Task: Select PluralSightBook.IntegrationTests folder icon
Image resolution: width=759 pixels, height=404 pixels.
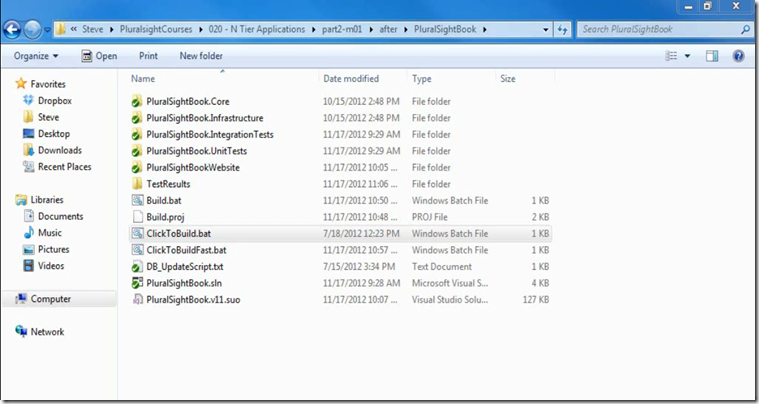Action: point(137,135)
